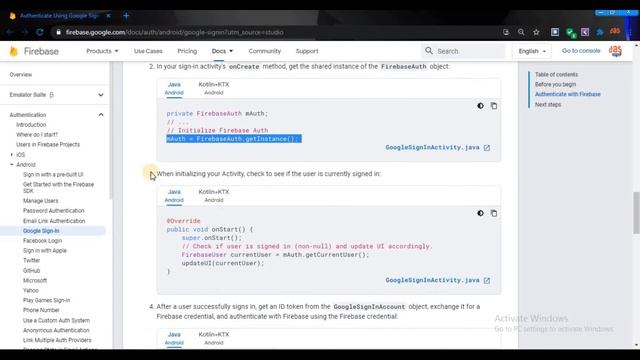Screen dimensions: 640x360
Task: Select Kotlin+KTX tab in onStart code block
Action: pyautogui.click(x=214, y=196)
